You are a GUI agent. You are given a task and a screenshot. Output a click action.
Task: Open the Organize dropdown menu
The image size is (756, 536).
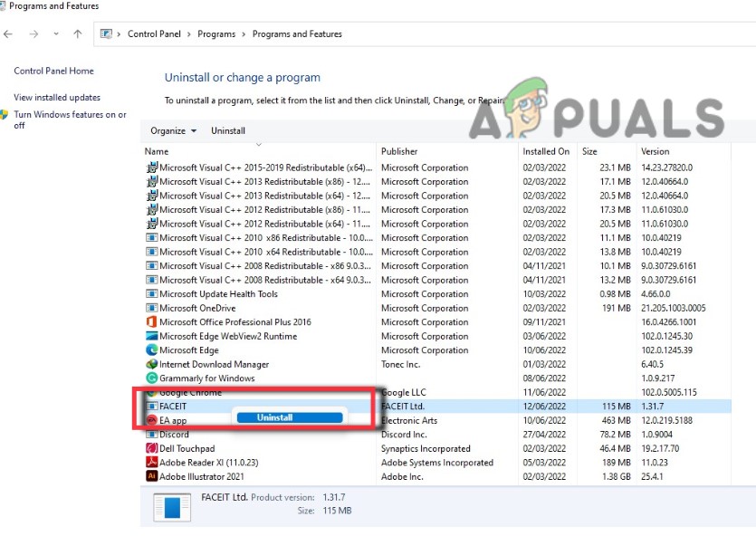tap(173, 130)
